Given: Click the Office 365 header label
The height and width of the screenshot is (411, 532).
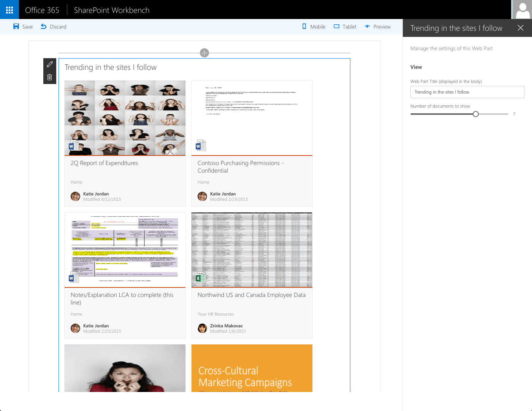Looking at the screenshot, I should point(42,10).
